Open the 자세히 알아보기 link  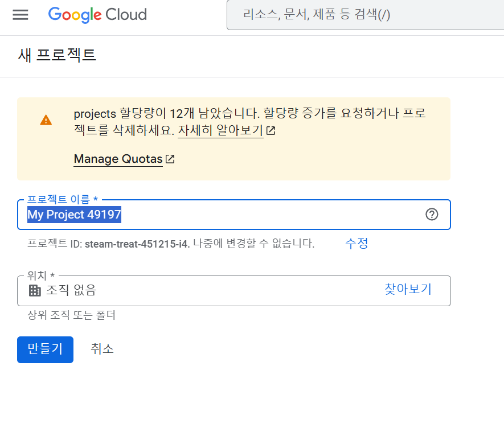click(220, 130)
